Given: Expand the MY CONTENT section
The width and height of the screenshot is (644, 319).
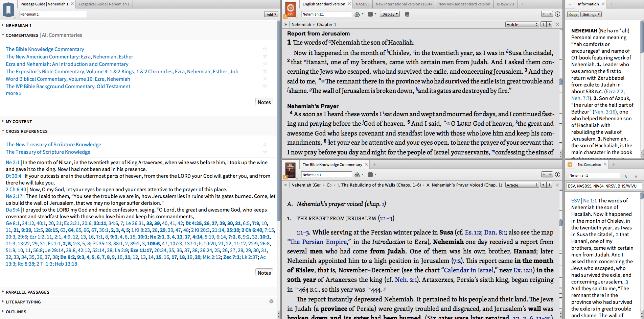Looking at the screenshot, I should tap(3, 121).
